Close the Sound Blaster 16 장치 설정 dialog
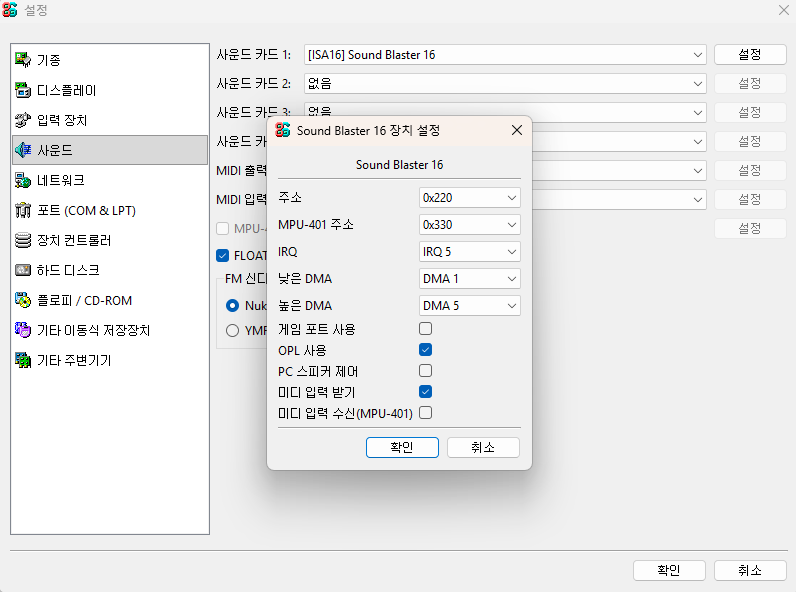 [x=517, y=130]
